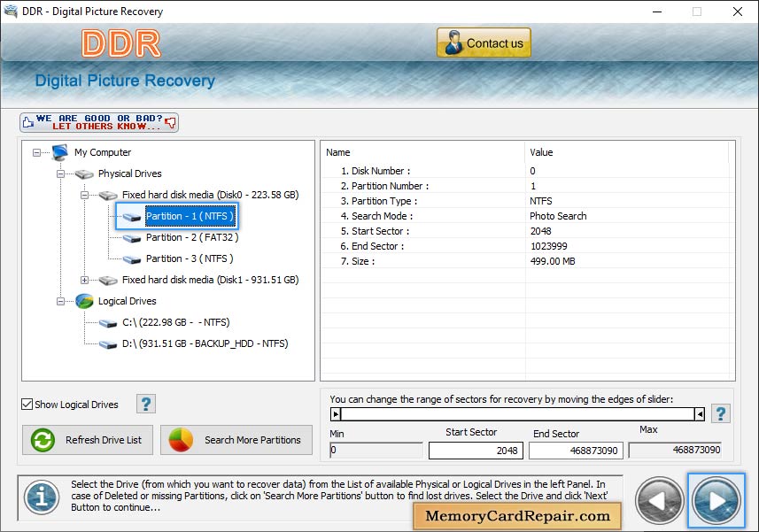
Task: Click the Partition - 1 drive icon
Action: click(132, 217)
